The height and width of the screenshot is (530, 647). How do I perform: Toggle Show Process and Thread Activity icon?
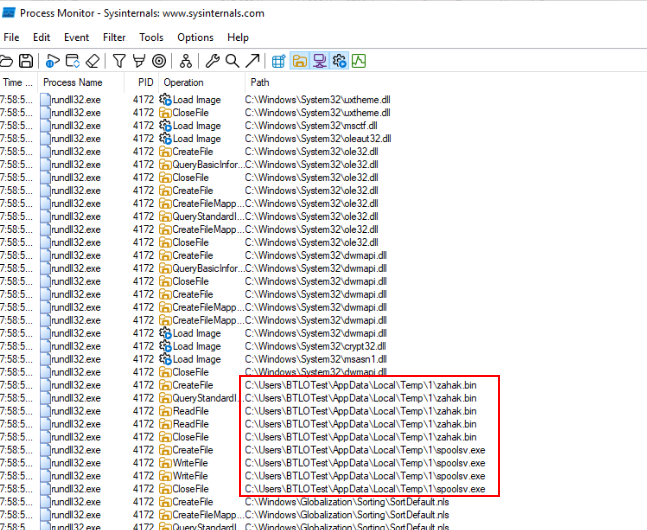pos(339,61)
